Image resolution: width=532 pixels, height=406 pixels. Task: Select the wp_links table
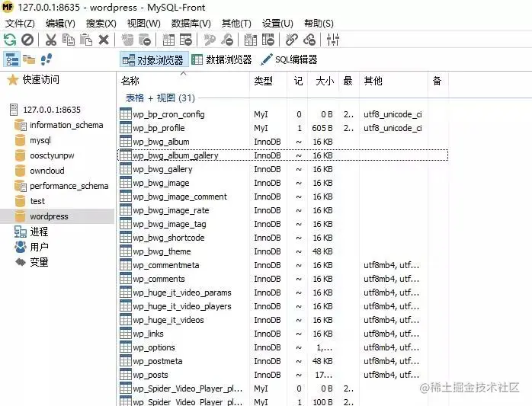pyautogui.click(x=149, y=334)
